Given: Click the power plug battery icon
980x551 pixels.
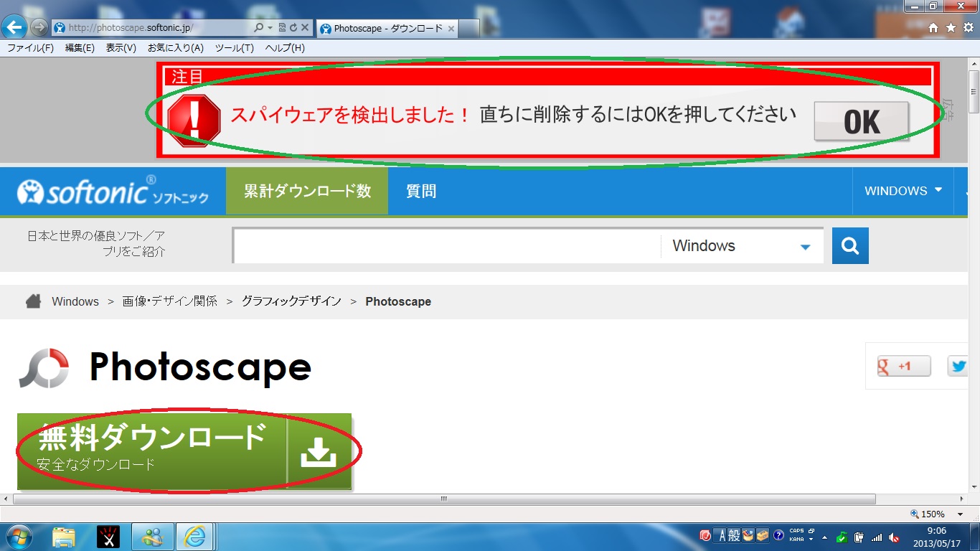Looking at the screenshot, I should click(859, 537).
